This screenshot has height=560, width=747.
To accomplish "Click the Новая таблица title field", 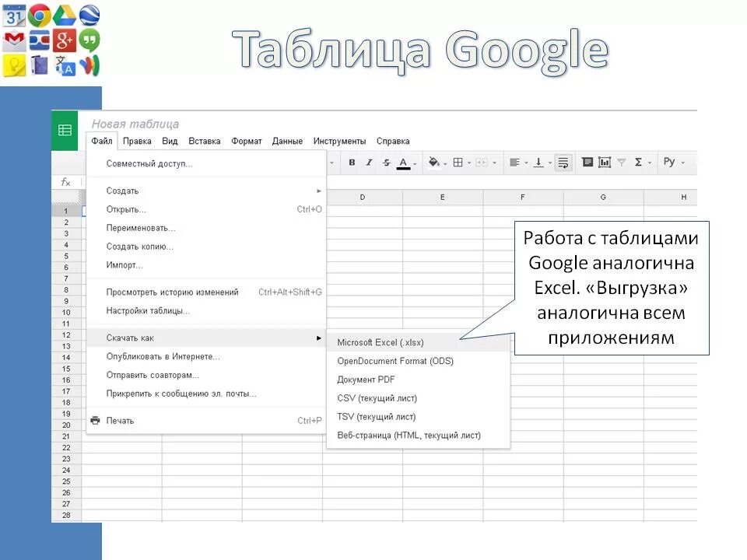I will tap(135, 124).
